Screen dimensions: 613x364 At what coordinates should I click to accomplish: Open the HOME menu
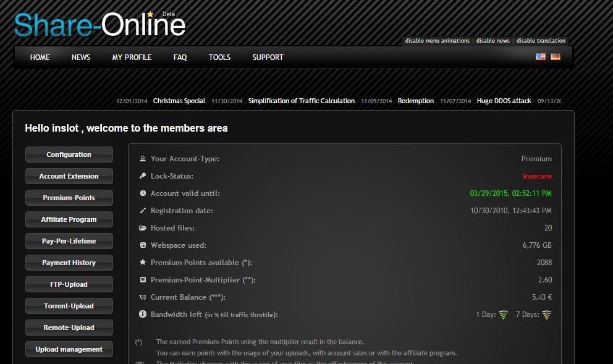[x=40, y=57]
